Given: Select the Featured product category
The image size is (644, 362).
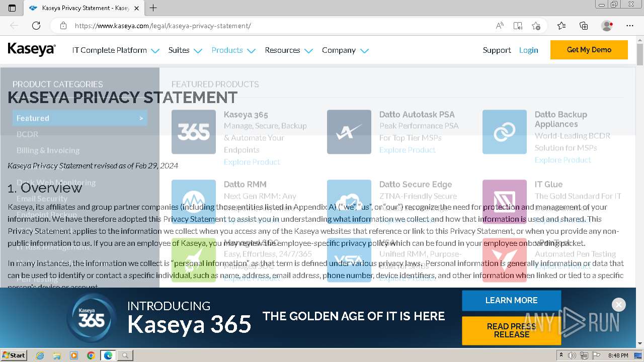Looking at the screenshot, I should coord(80,118).
